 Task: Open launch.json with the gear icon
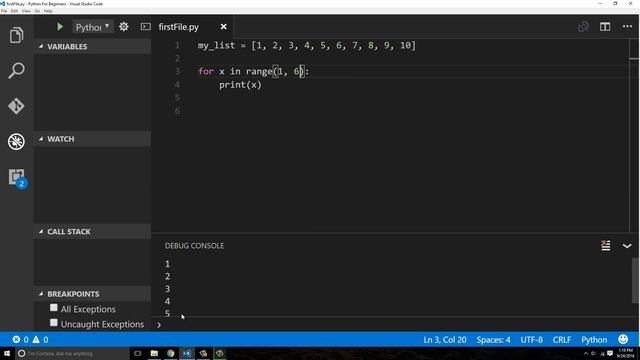point(124,27)
